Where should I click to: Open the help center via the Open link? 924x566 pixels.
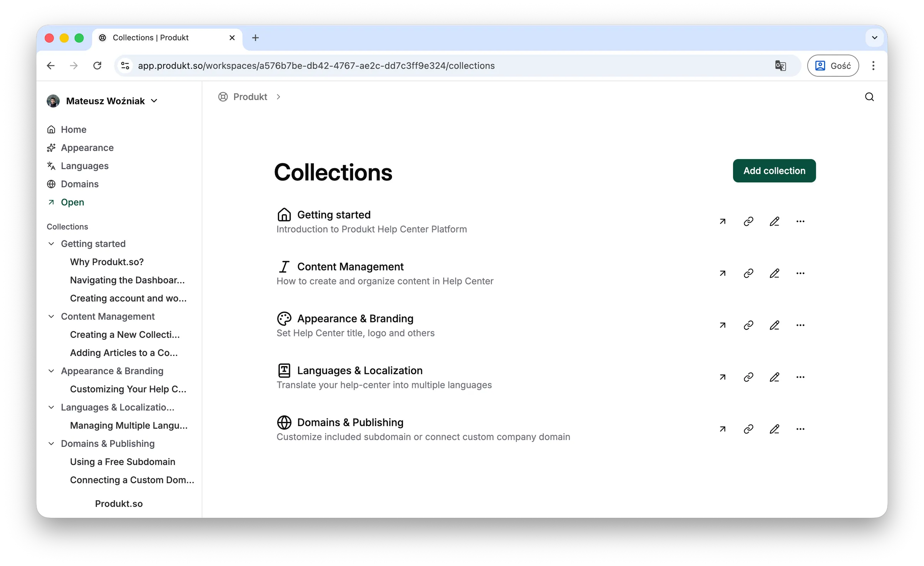pos(72,202)
